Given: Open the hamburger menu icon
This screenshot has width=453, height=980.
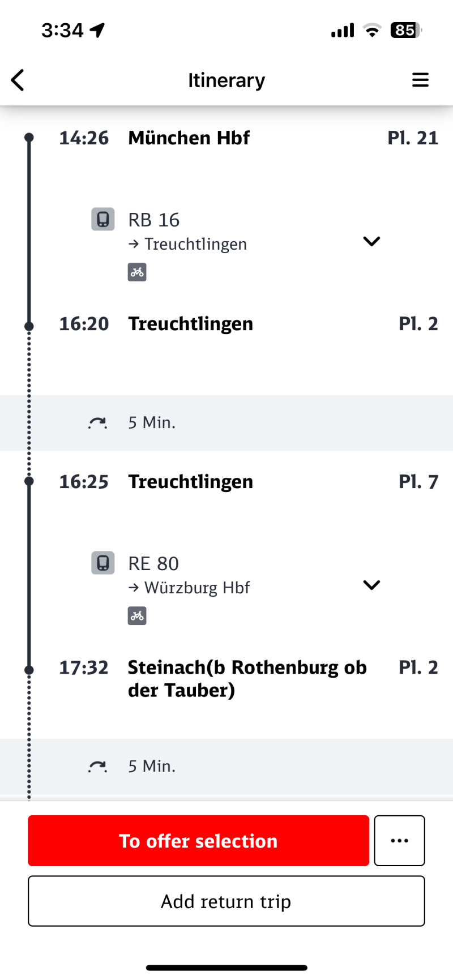Looking at the screenshot, I should coord(420,80).
